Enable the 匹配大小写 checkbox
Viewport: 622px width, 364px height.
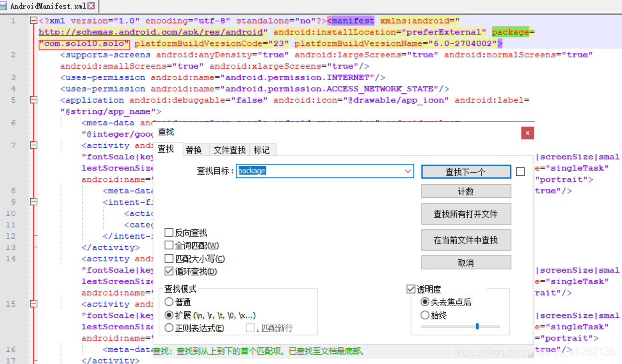click(x=169, y=259)
